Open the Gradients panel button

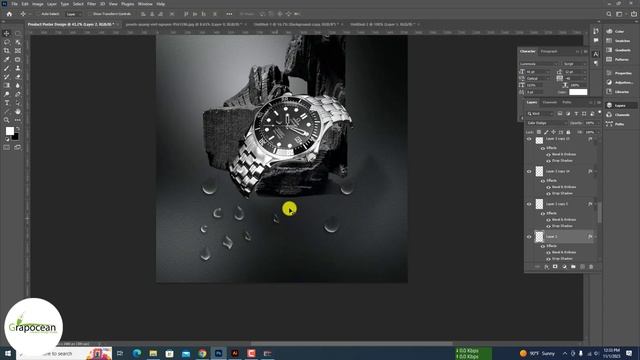tap(619, 50)
